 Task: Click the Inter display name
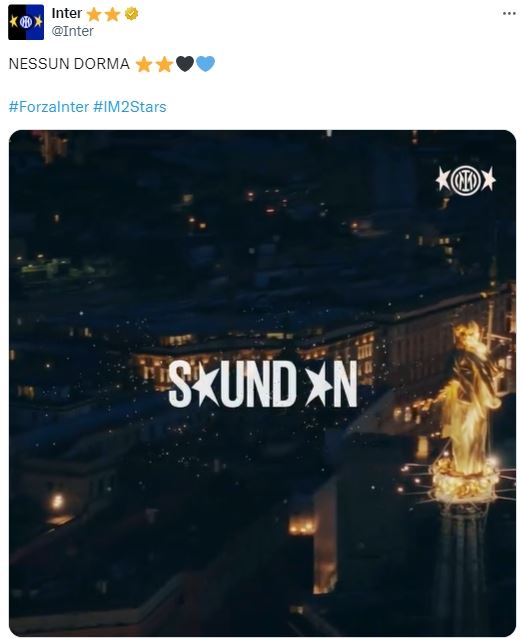(67, 13)
